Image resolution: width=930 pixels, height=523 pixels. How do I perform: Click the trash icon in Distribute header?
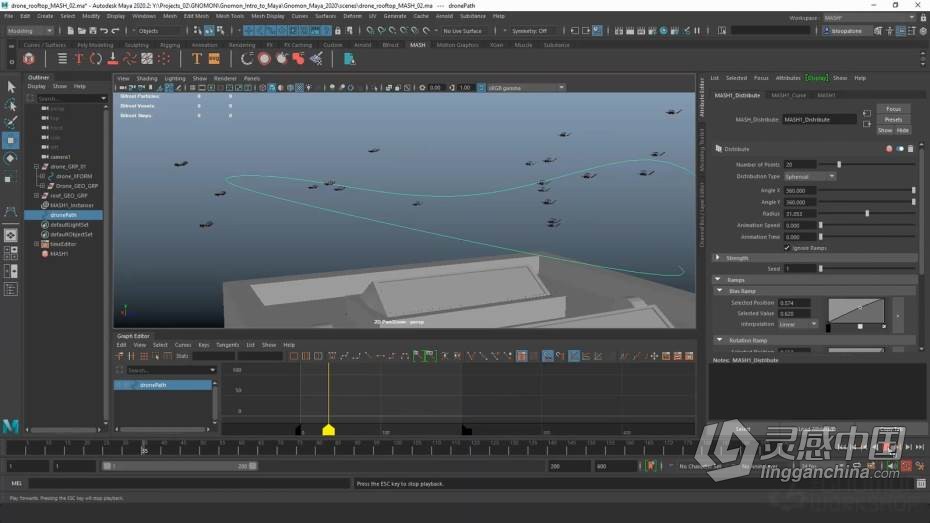click(910, 149)
